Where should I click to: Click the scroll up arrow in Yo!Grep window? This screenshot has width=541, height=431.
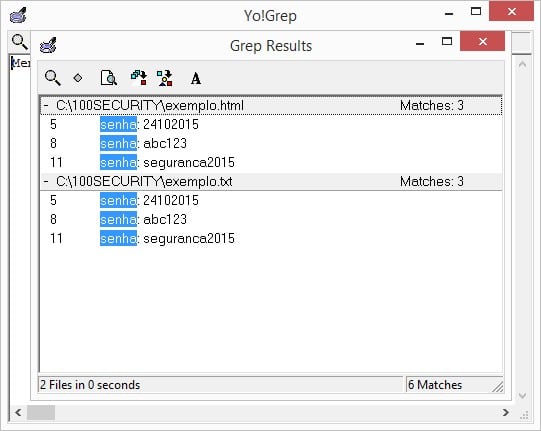(522, 64)
